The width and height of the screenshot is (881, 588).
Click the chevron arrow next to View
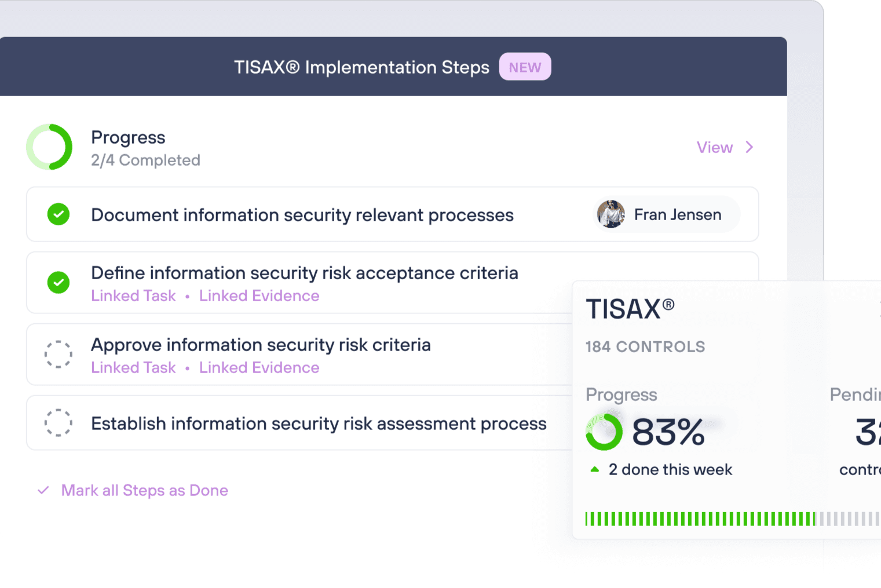click(750, 147)
